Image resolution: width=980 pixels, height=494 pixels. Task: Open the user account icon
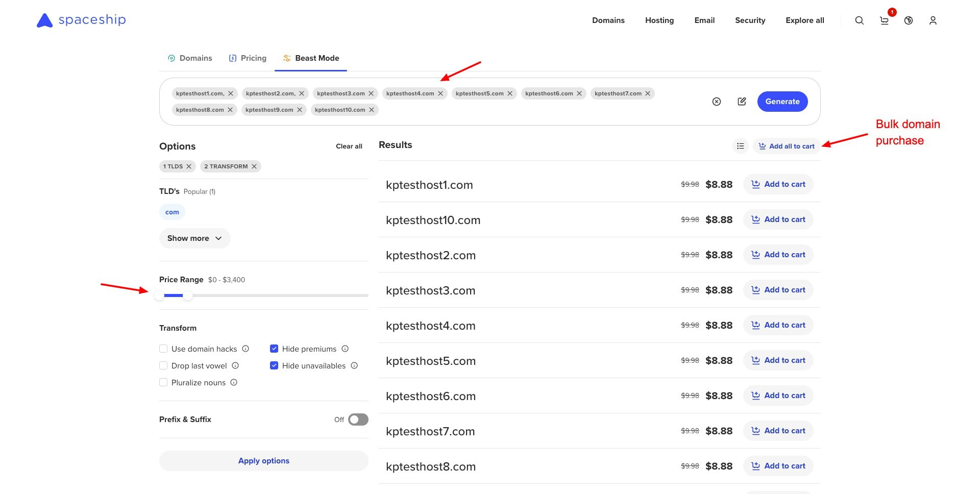933,20
